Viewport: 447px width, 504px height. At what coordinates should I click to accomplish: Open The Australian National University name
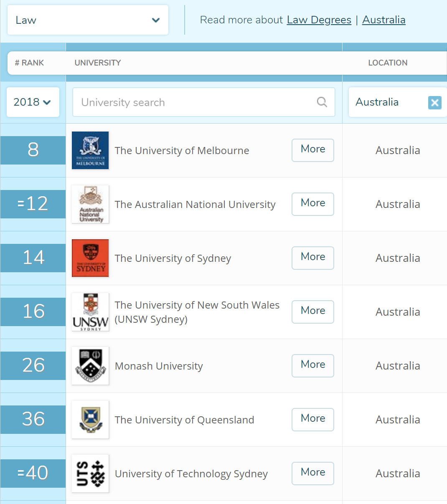[x=195, y=204]
